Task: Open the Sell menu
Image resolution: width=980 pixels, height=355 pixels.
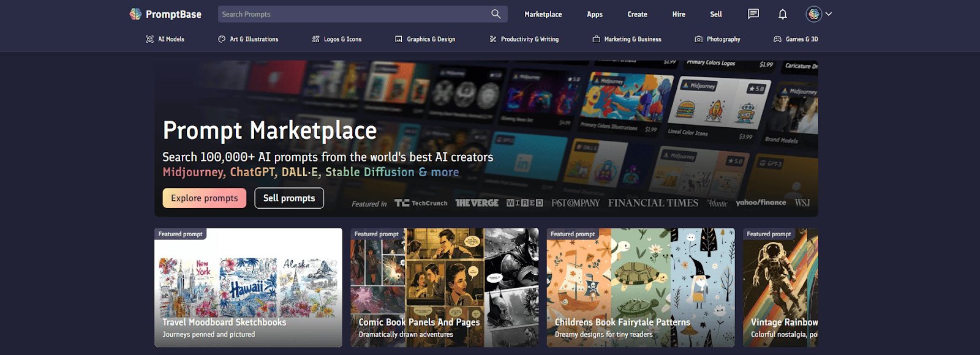Action: click(716, 14)
